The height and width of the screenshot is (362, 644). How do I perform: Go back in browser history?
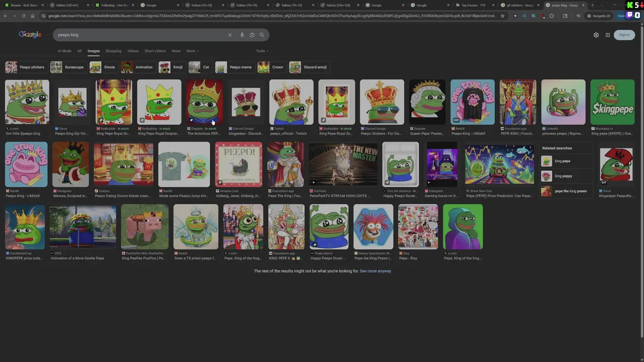click(x=6, y=16)
